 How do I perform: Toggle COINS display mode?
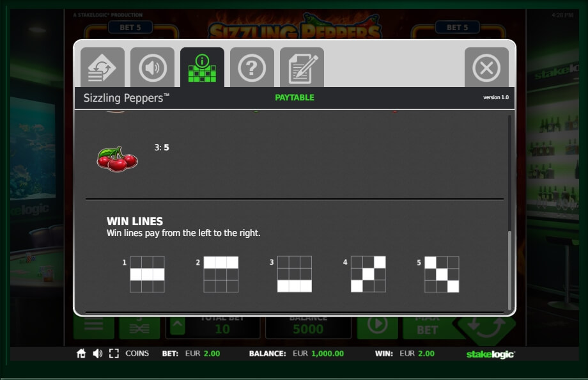coord(137,352)
